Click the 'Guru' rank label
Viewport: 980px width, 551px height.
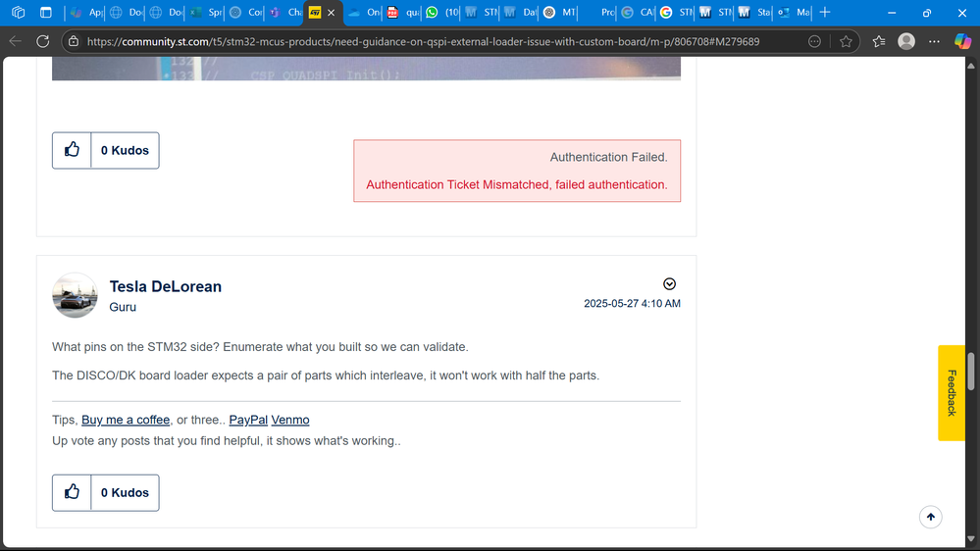coord(123,307)
